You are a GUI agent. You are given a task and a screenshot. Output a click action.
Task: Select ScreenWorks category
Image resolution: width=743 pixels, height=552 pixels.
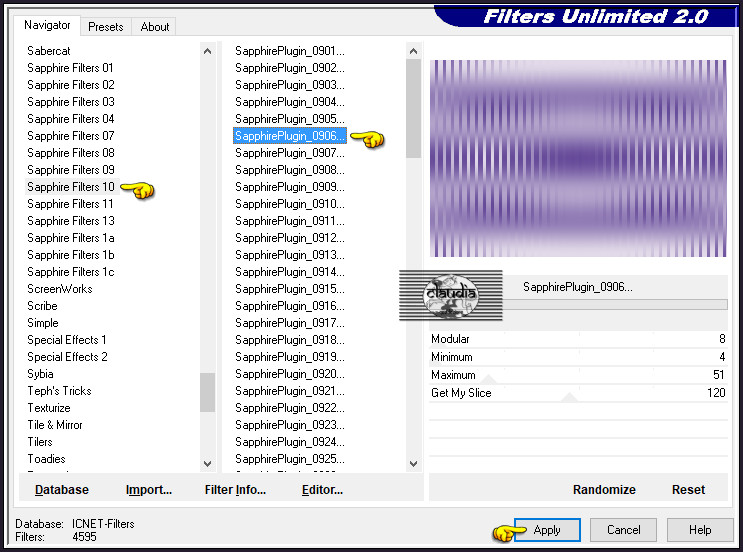[60, 289]
